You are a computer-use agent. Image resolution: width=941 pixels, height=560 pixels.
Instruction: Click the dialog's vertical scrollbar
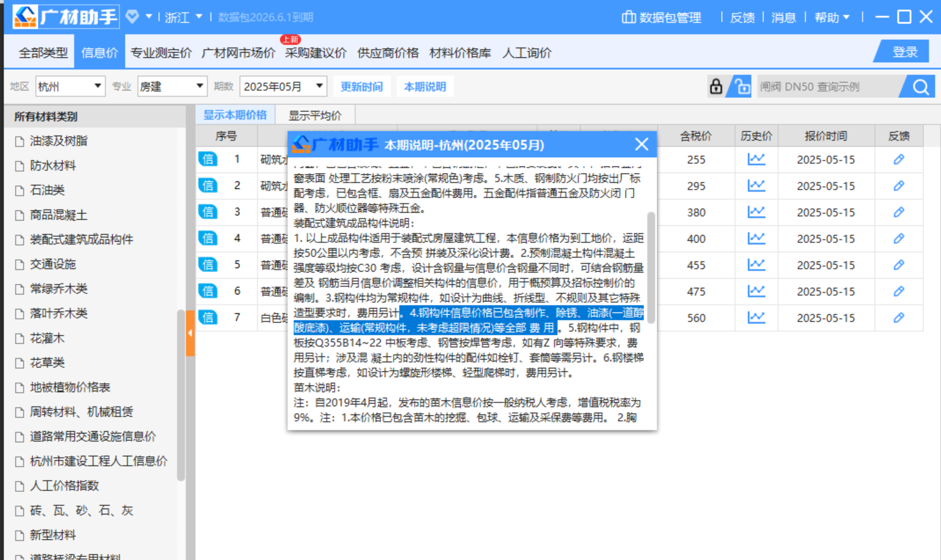pos(651,267)
